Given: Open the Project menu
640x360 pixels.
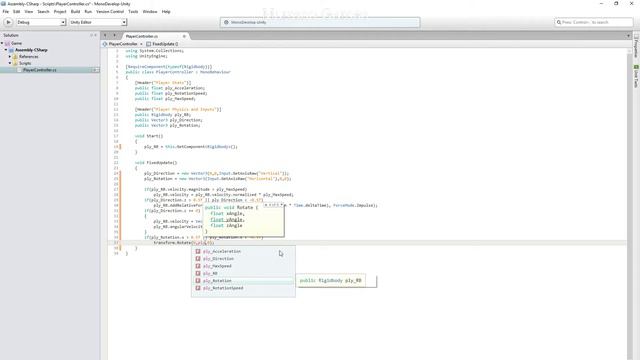Looking at the screenshot, I should pos(60,11).
